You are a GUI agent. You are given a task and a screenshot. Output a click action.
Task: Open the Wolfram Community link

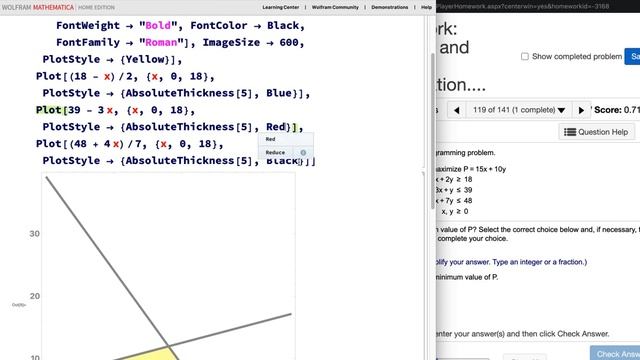[x=335, y=7]
